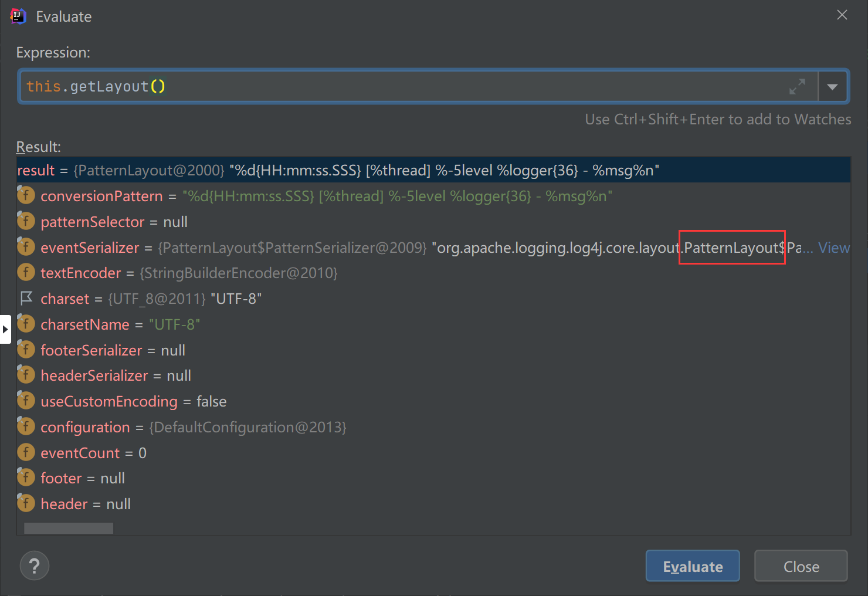Click the header field icon
Image resolution: width=868 pixels, height=596 pixels.
[x=26, y=503]
